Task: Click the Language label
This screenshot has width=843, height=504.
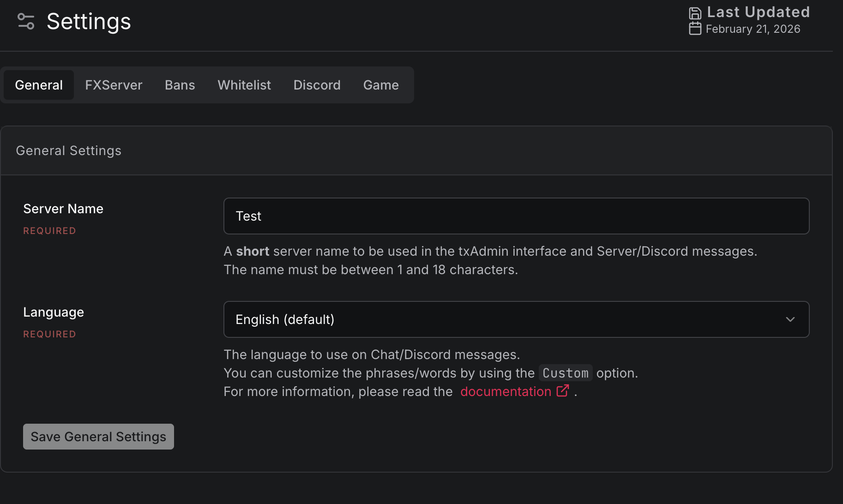Action: pyautogui.click(x=54, y=312)
